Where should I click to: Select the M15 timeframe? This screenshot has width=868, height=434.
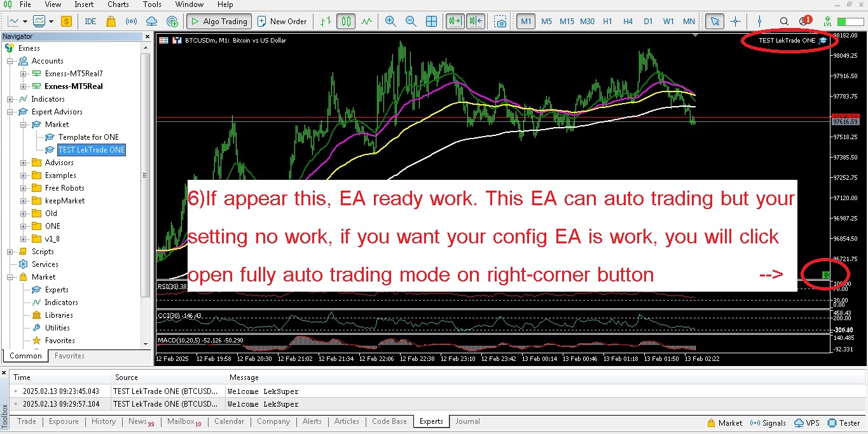coord(567,21)
